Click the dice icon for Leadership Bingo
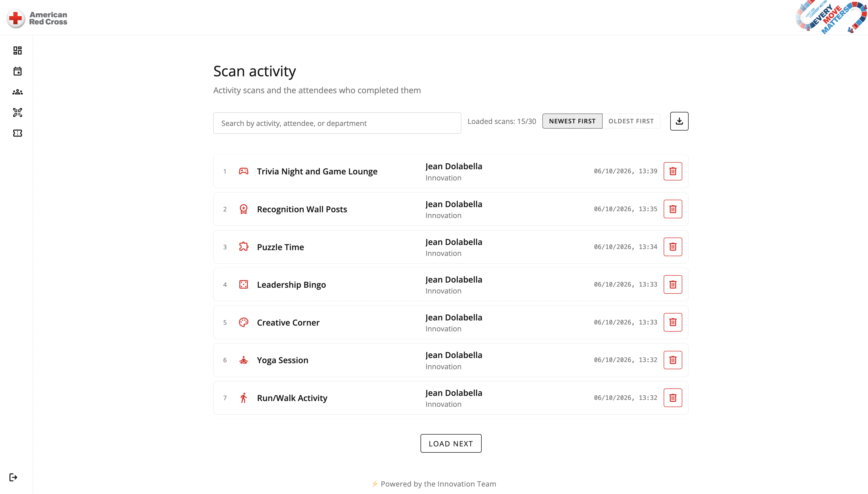 [x=243, y=284]
